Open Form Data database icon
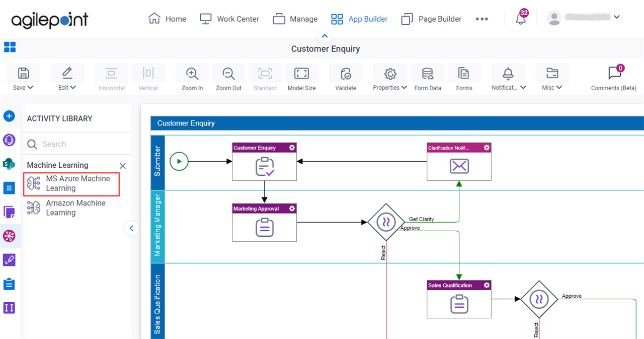This screenshot has height=339, width=644. [x=428, y=74]
